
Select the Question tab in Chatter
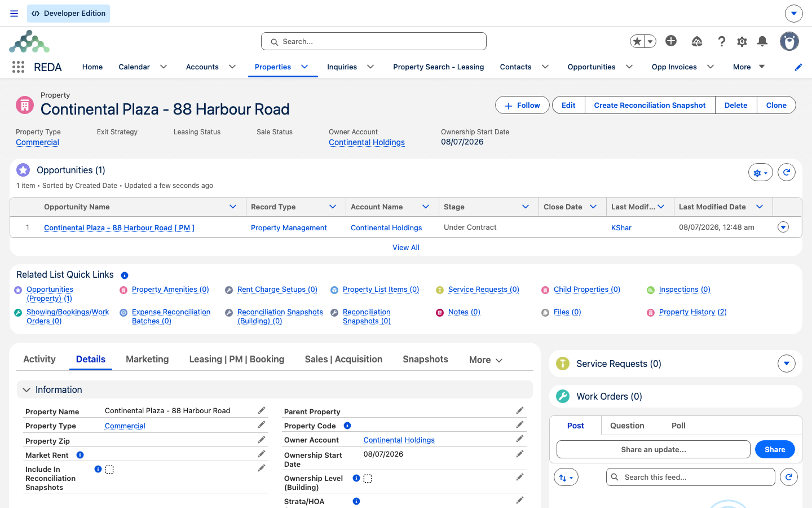tap(627, 426)
